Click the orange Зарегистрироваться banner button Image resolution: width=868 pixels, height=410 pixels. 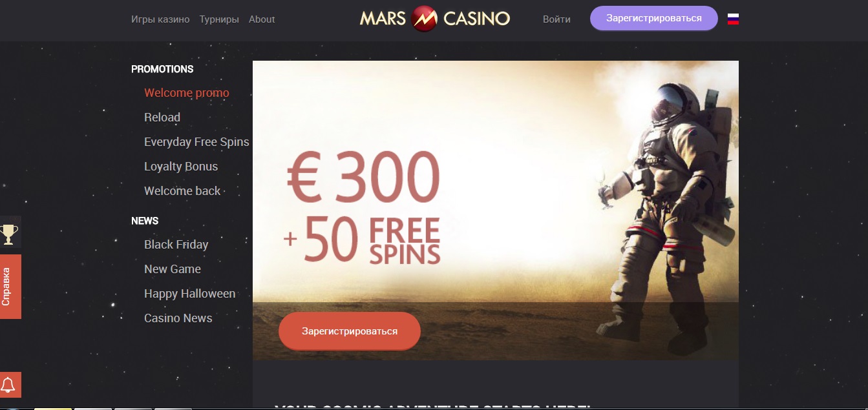(350, 331)
